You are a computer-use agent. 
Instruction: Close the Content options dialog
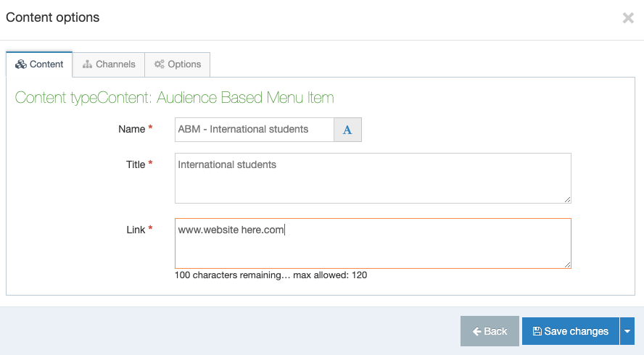[x=628, y=17]
